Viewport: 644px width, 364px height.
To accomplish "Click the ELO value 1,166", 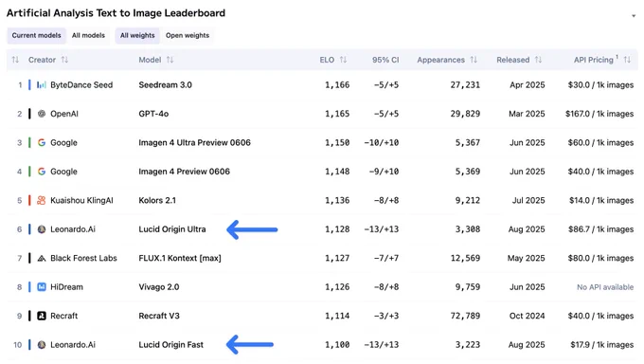I will pyautogui.click(x=337, y=85).
